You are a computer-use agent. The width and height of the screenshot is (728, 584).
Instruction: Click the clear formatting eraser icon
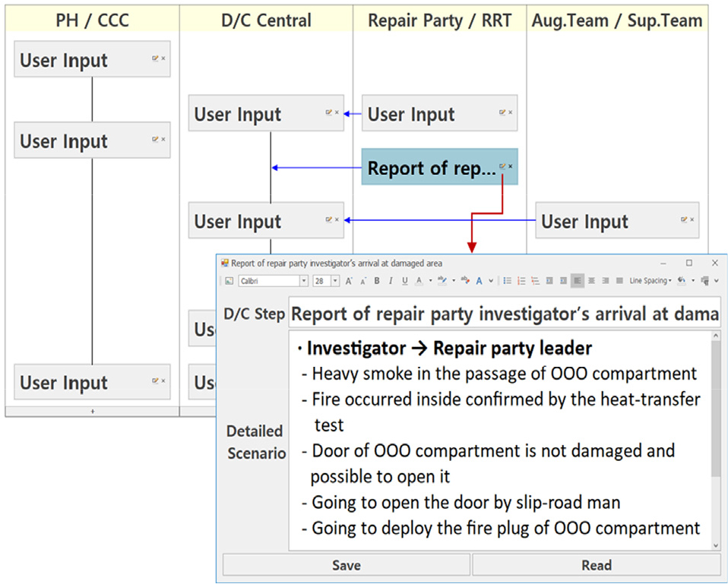465,280
